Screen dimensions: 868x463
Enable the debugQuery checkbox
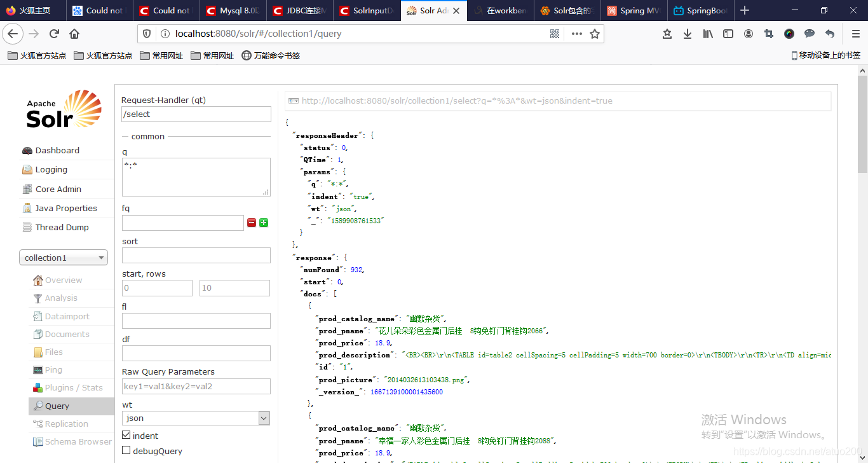pos(126,450)
